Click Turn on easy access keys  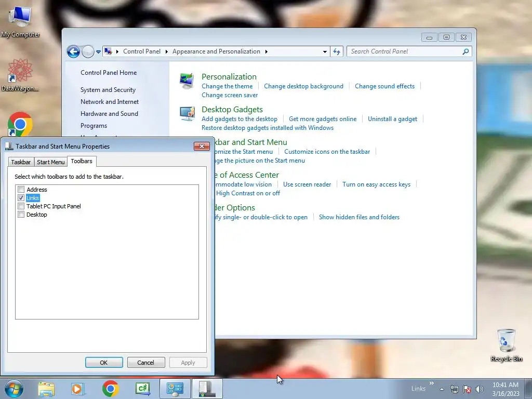point(376,184)
